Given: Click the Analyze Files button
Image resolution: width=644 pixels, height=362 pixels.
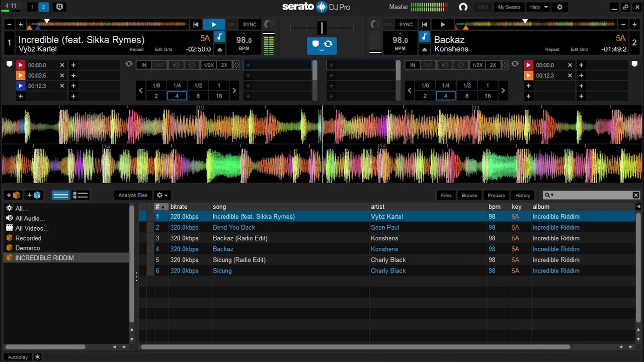Looking at the screenshot, I should (133, 195).
